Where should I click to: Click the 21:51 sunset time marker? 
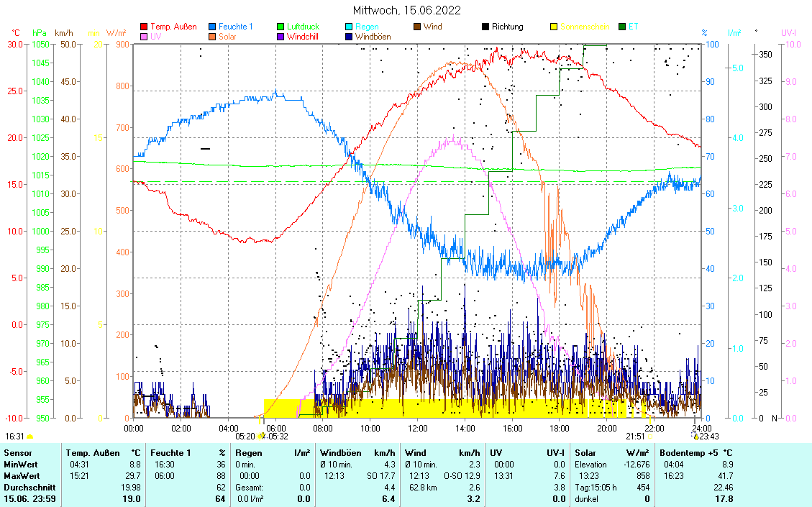[x=635, y=436]
